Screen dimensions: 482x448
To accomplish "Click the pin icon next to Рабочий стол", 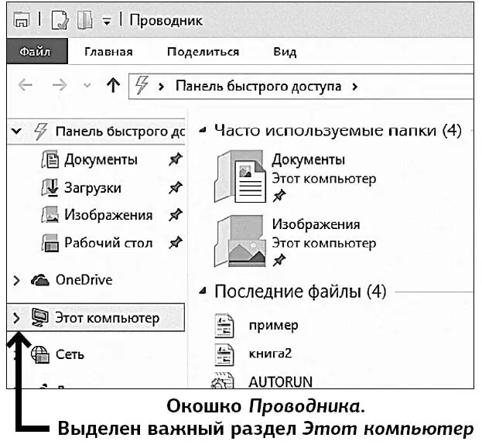I will [x=176, y=243].
